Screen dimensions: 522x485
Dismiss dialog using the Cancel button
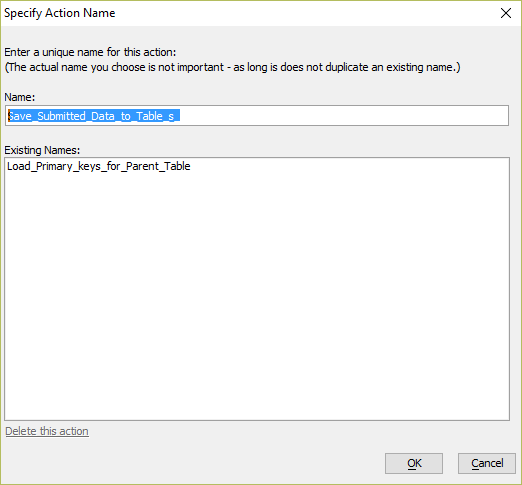click(x=487, y=463)
